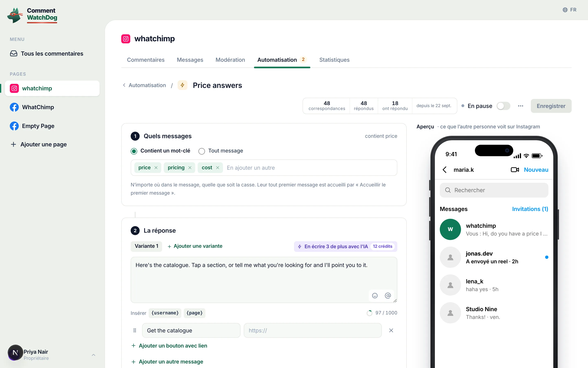Click the Price answers title

click(217, 85)
